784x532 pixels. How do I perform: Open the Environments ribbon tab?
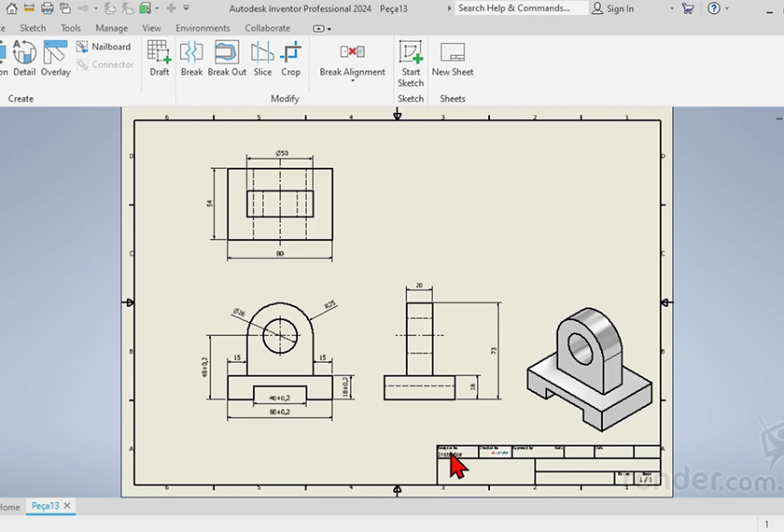(x=203, y=28)
